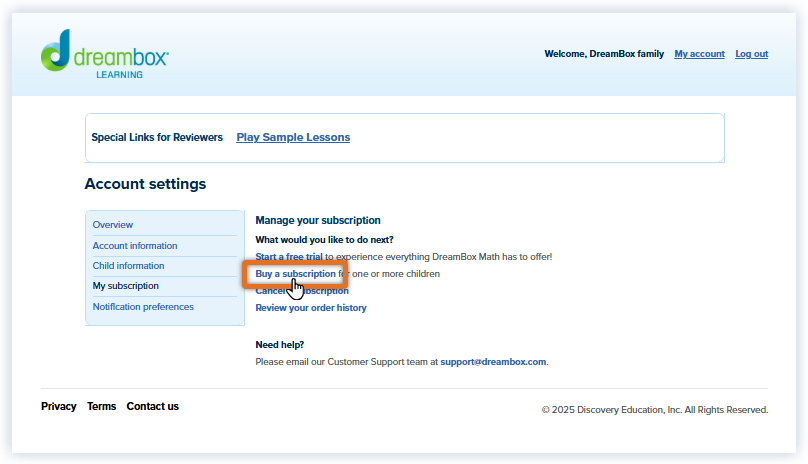The image size is (808, 464).
Task: Go to Child information section
Action: (x=128, y=266)
